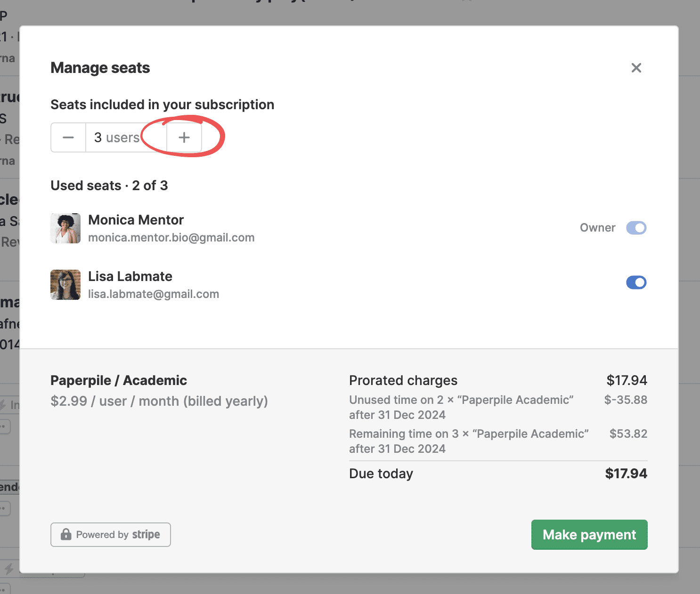Close the Manage seats dialog

[636, 68]
